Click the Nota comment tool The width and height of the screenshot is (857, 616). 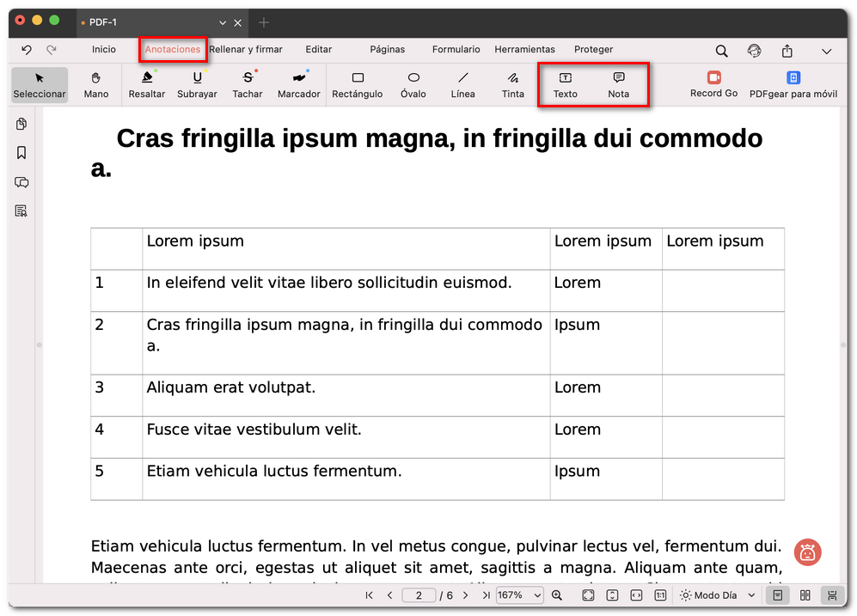618,84
